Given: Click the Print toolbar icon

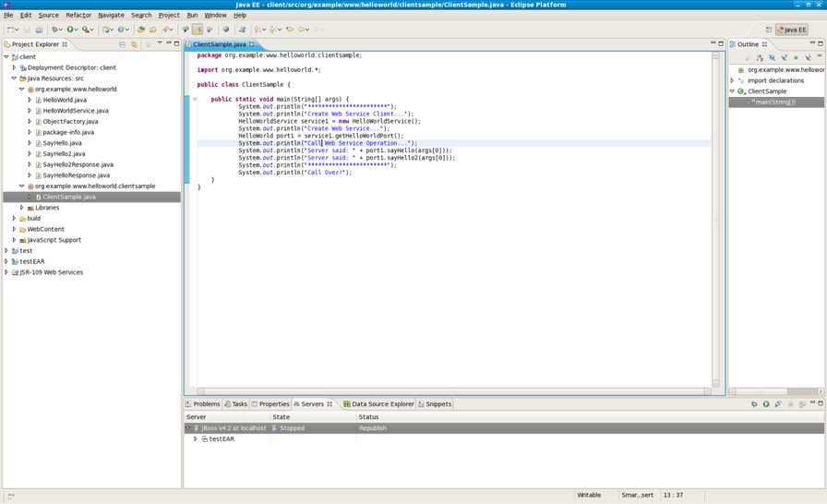Looking at the screenshot, I should (39, 30).
